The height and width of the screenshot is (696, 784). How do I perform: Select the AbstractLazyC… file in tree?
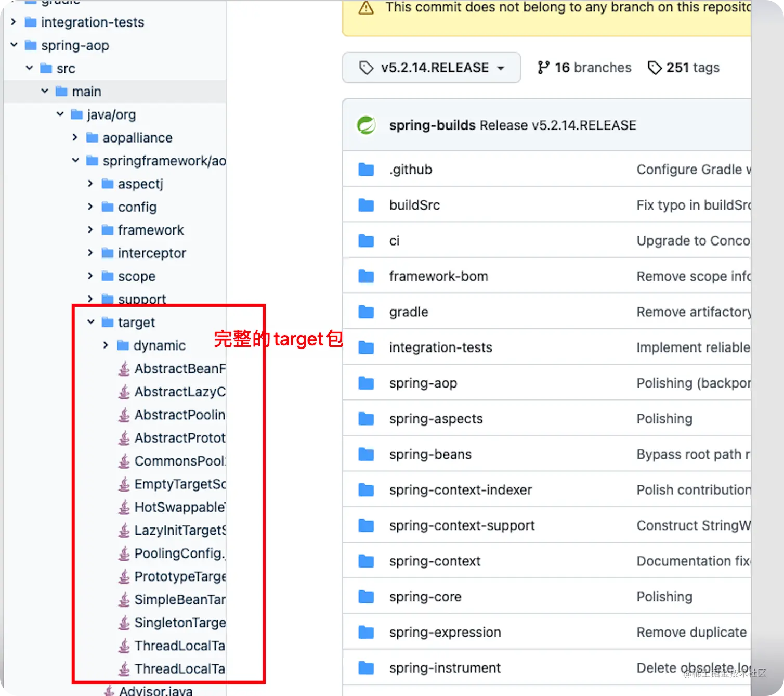[x=180, y=392]
